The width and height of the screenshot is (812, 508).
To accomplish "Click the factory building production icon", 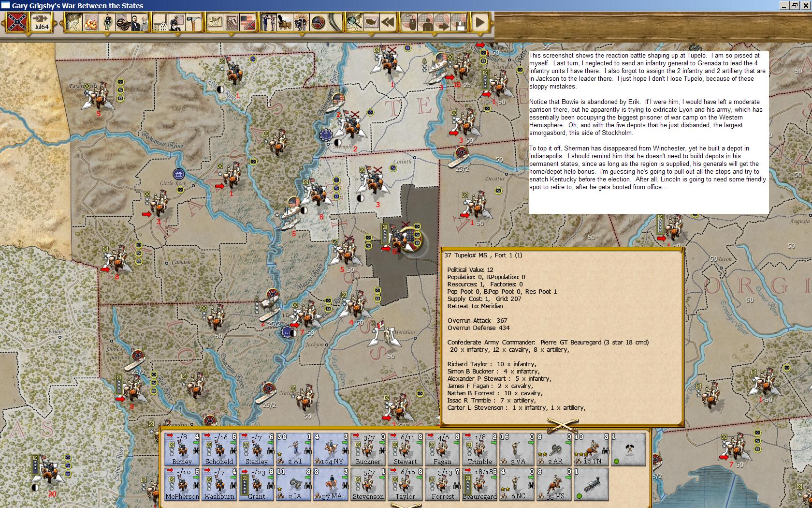I will click(x=160, y=22).
